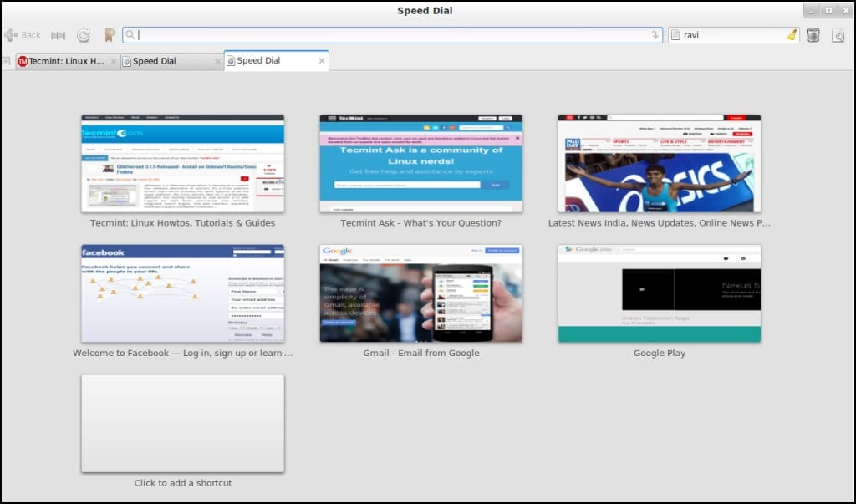Click the forward skip arrows icon
856x504 pixels.
(x=58, y=35)
